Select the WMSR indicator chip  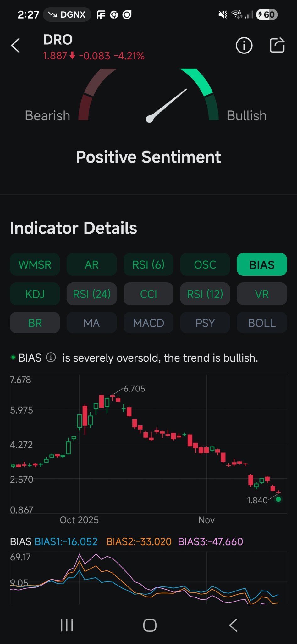click(x=35, y=264)
